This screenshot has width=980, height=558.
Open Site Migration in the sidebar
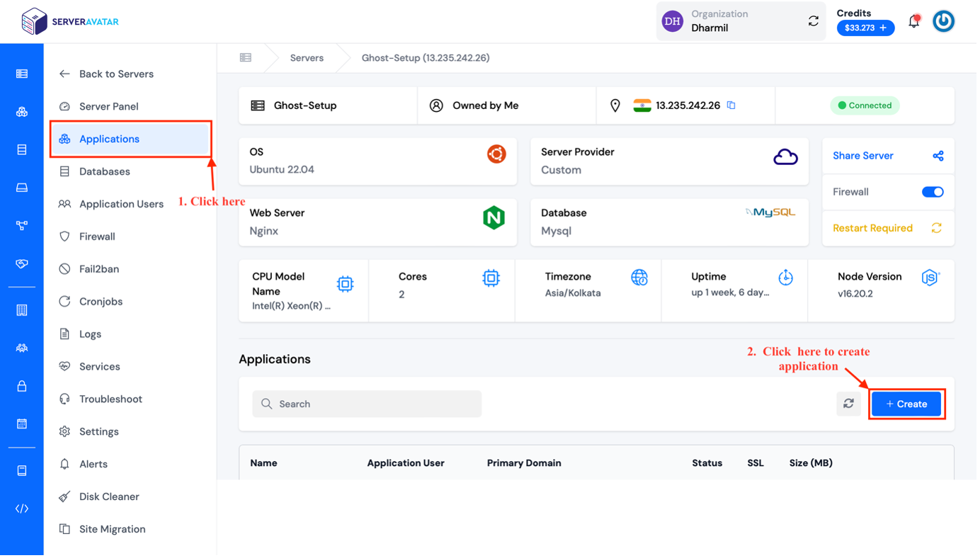coord(103,530)
